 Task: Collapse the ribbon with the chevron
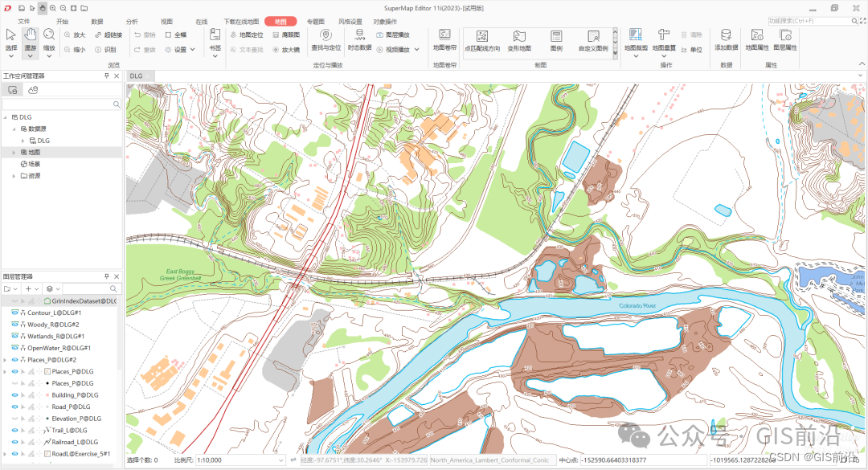pyautogui.click(x=862, y=63)
